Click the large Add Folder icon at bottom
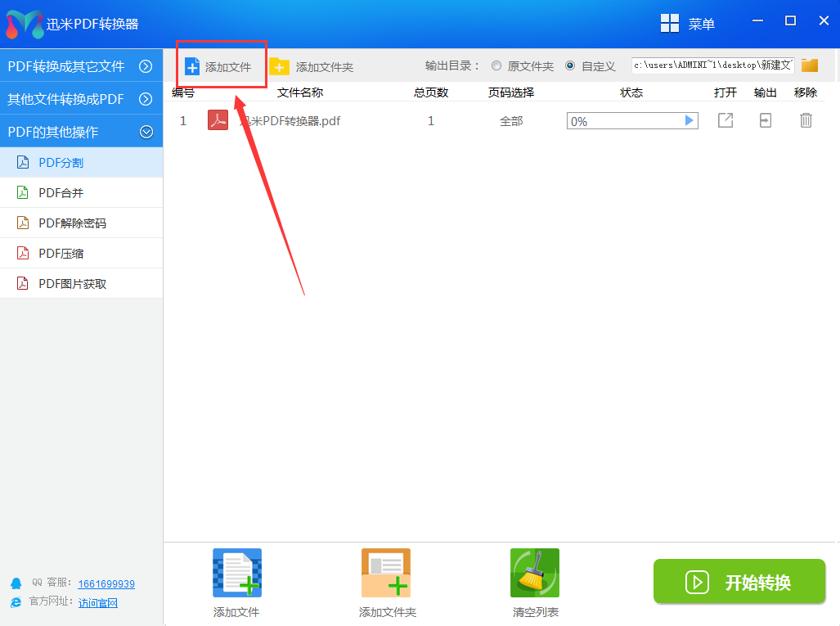The height and width of the screenshot is (626, 840). point(386,574)
